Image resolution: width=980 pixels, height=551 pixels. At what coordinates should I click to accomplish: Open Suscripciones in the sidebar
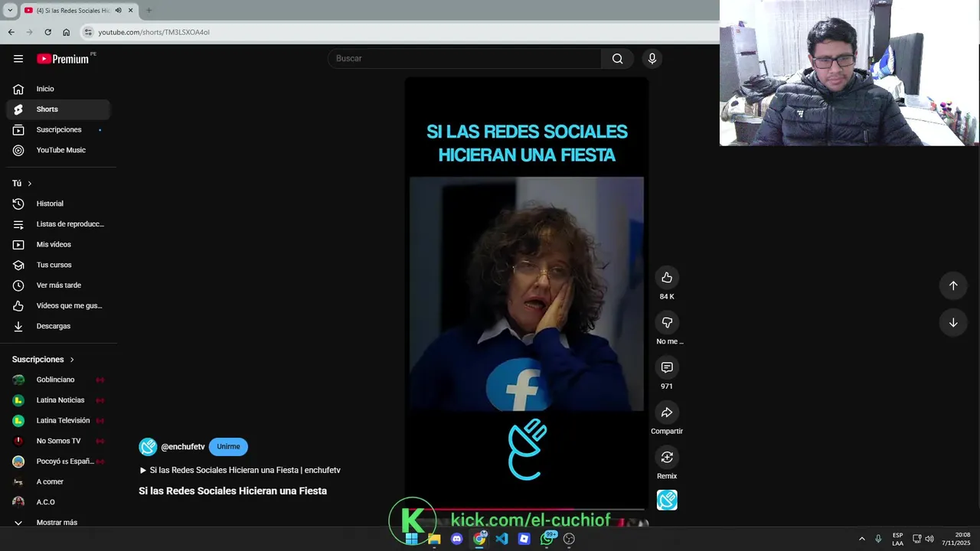58,130
